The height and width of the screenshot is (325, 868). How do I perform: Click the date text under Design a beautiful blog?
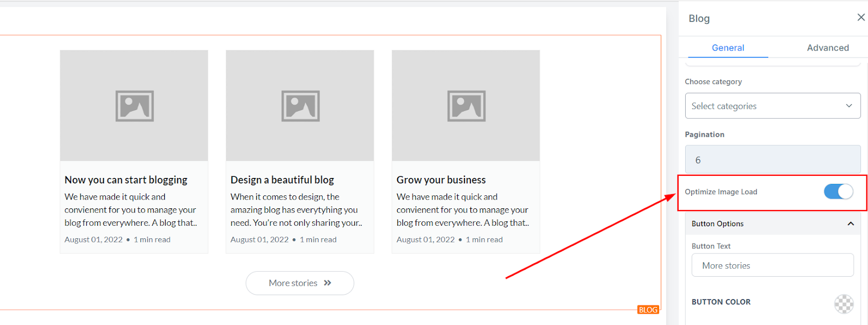259,239
